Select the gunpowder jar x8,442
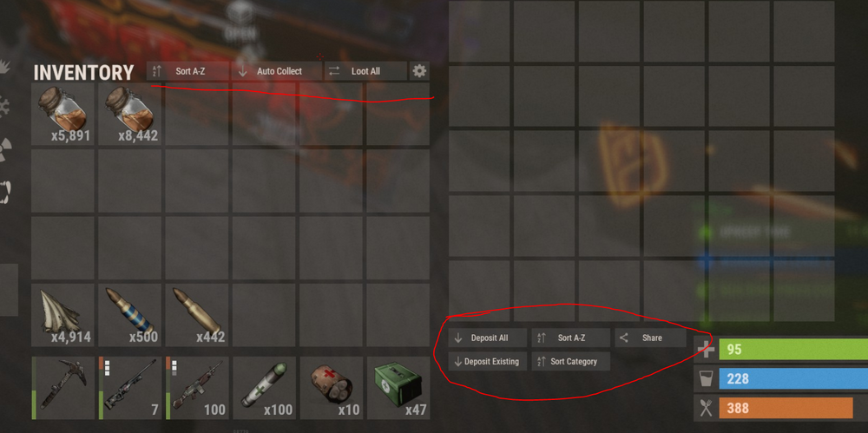The height and width of the screenshot is (433, 868). coord(130,114)
